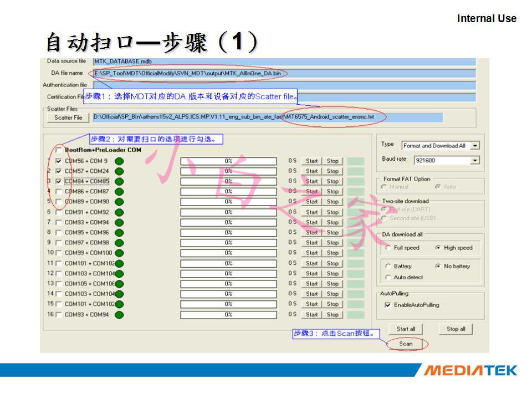Toggle the COM84 + COM85 port checkbox
This screenshot has width=532, height=399.
59,181
